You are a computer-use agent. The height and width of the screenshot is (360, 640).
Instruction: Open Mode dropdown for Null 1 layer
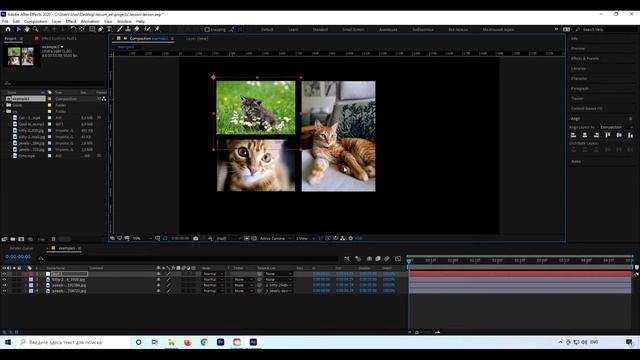tap(213, 274)
